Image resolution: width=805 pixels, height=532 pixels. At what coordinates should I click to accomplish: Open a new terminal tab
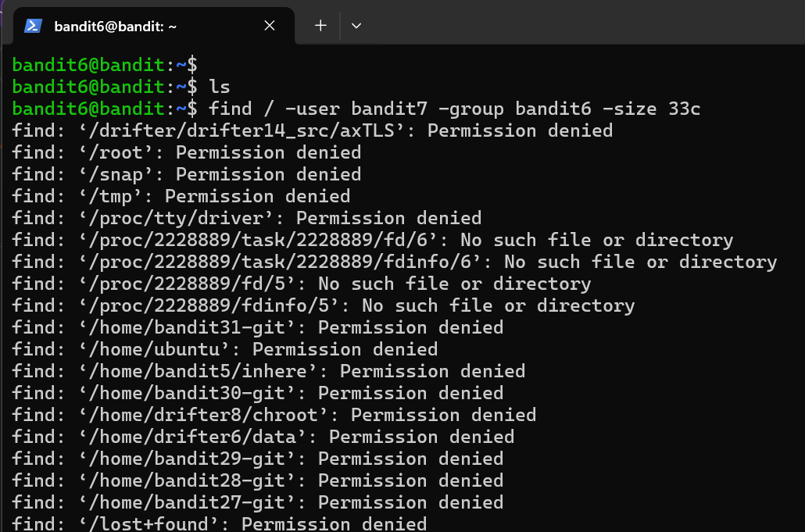pos(320,26)
